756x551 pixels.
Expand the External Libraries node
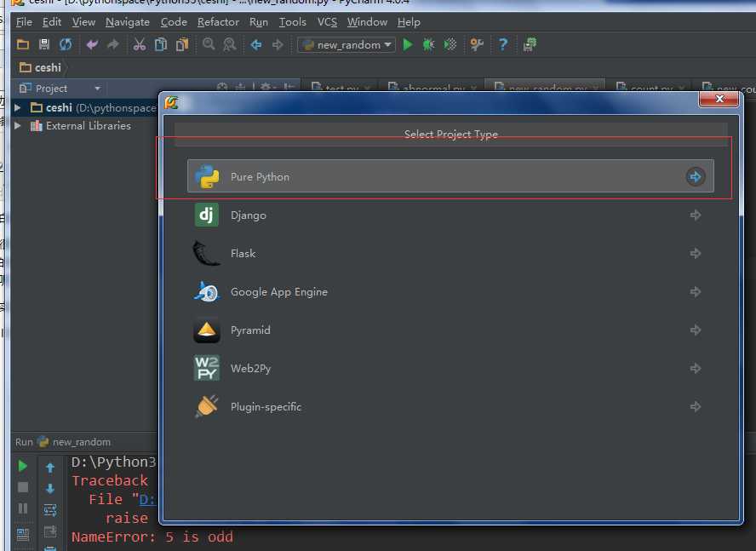tap(18, 126)
